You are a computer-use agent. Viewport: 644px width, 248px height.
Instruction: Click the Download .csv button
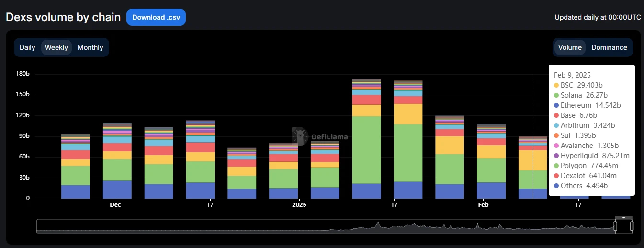click(156, 17)
